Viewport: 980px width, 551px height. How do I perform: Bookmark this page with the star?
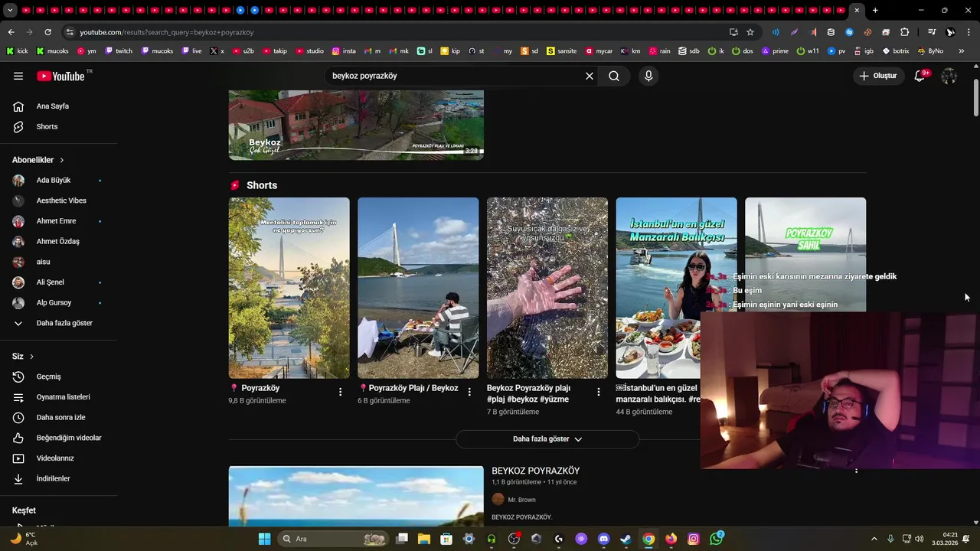coord(750,32)
